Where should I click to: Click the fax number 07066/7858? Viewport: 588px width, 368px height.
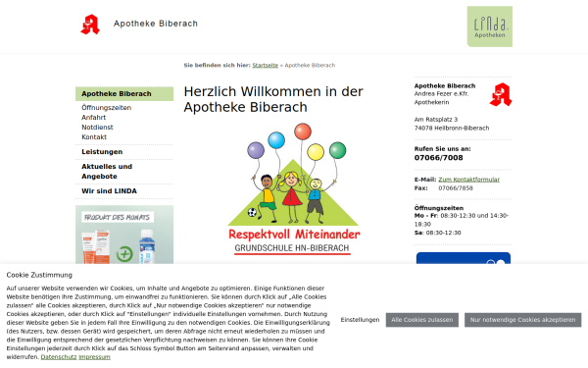[x=456, y=188]
